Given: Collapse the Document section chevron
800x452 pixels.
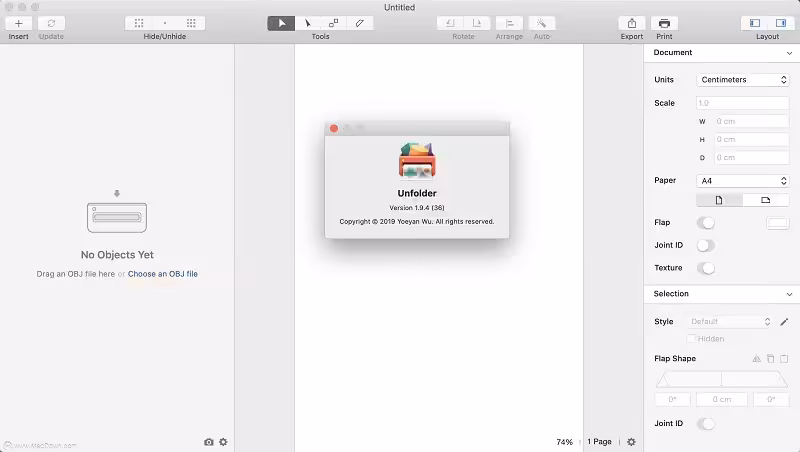Looking at the screenshot, I should [x=789, y=53].
